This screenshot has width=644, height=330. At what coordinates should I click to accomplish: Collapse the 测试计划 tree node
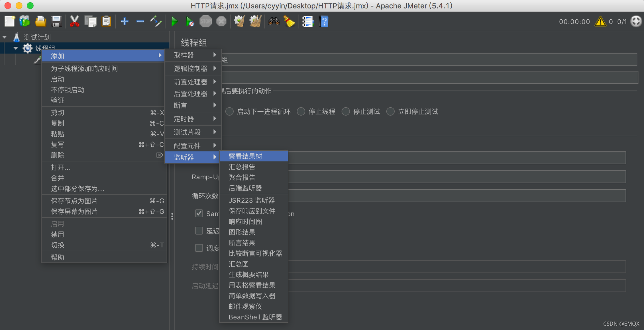pyautogui.click(x=5, y=37)
